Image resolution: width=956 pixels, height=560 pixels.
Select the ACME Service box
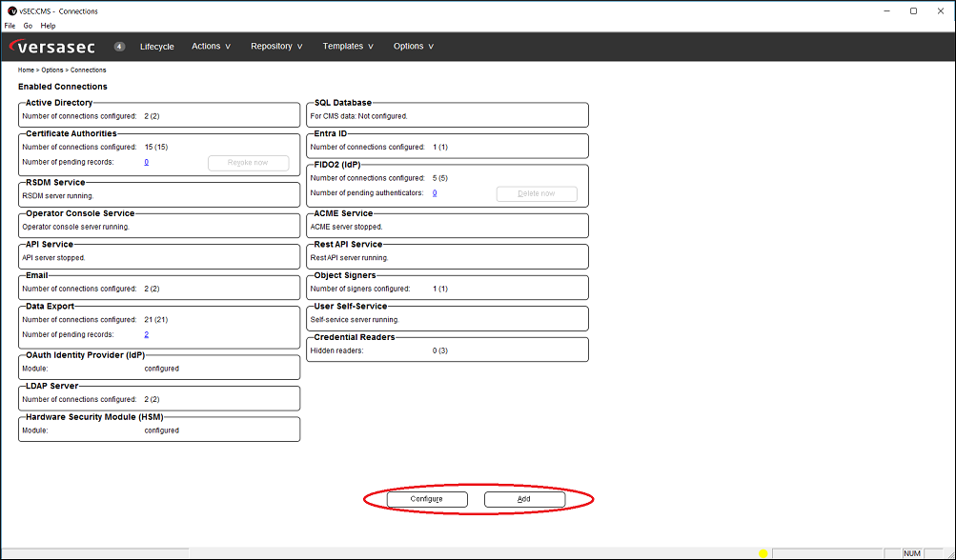coord(448,224)
